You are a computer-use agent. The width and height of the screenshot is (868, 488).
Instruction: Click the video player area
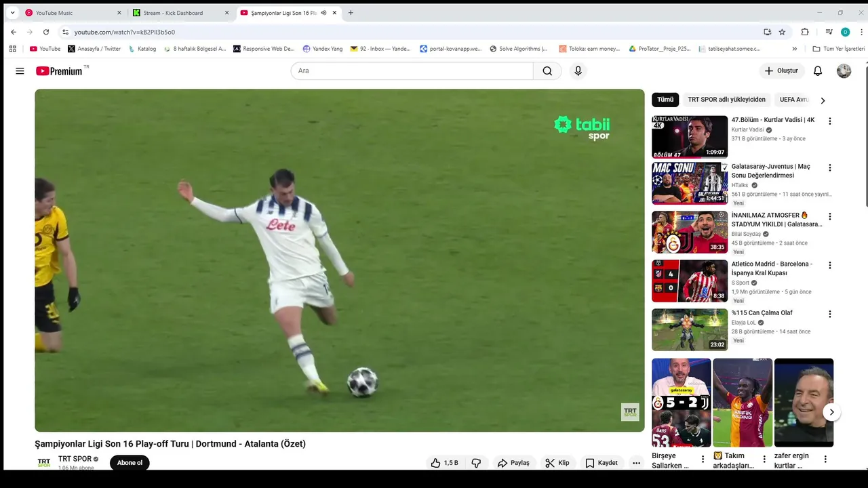point(340,260)
